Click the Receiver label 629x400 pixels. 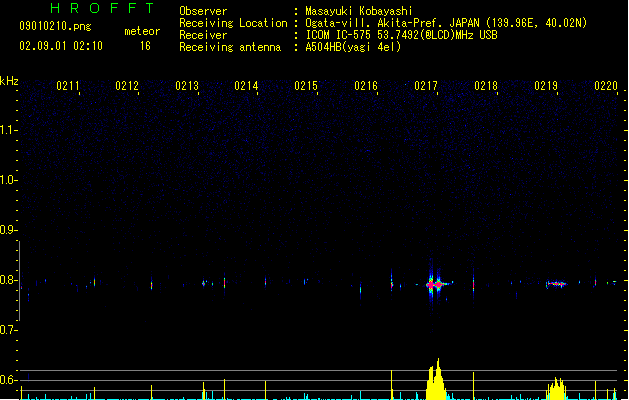pyautogui.click(x=203, y=35)
